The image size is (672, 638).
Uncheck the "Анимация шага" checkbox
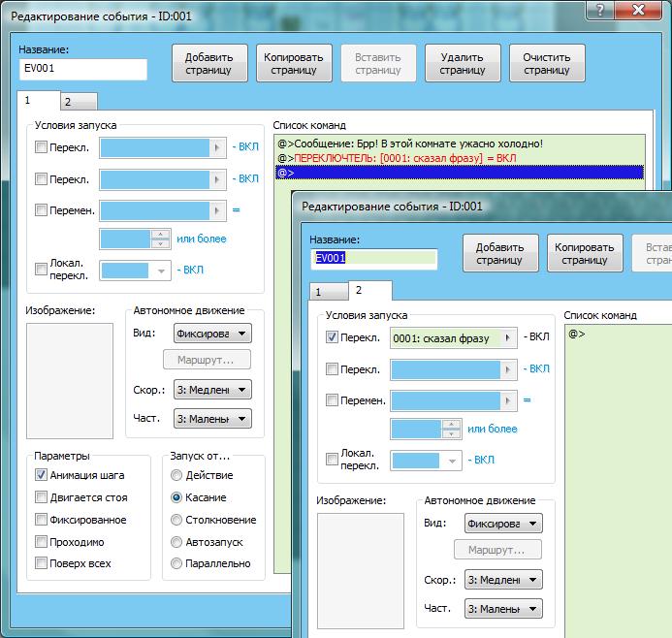pyautogui.click(x=41, y=475)
